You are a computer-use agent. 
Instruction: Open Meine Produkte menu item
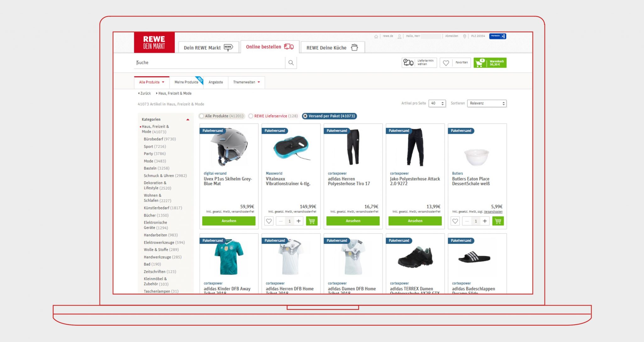[x=186, y=82]
